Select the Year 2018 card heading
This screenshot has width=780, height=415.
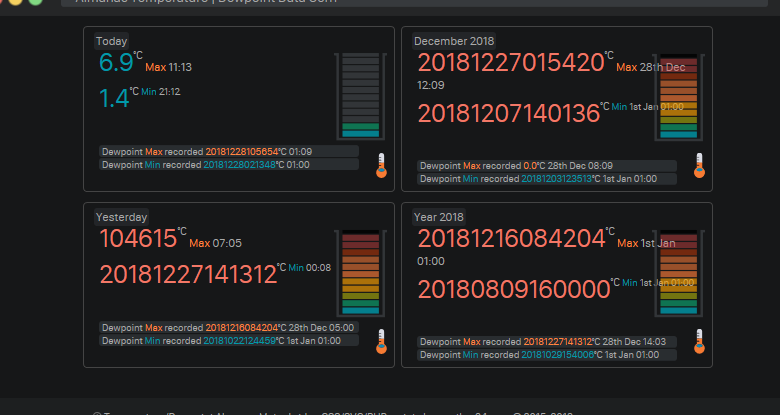tap(439, 217)
